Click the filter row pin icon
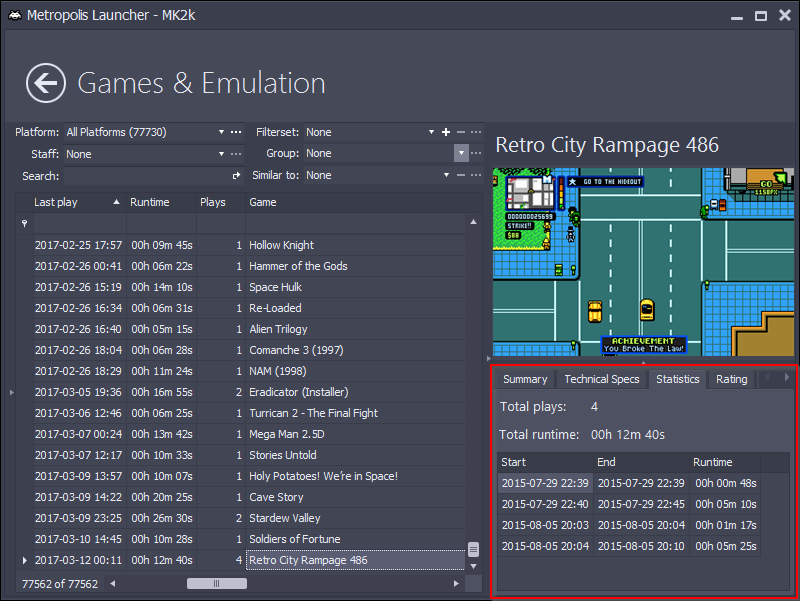 24,223
